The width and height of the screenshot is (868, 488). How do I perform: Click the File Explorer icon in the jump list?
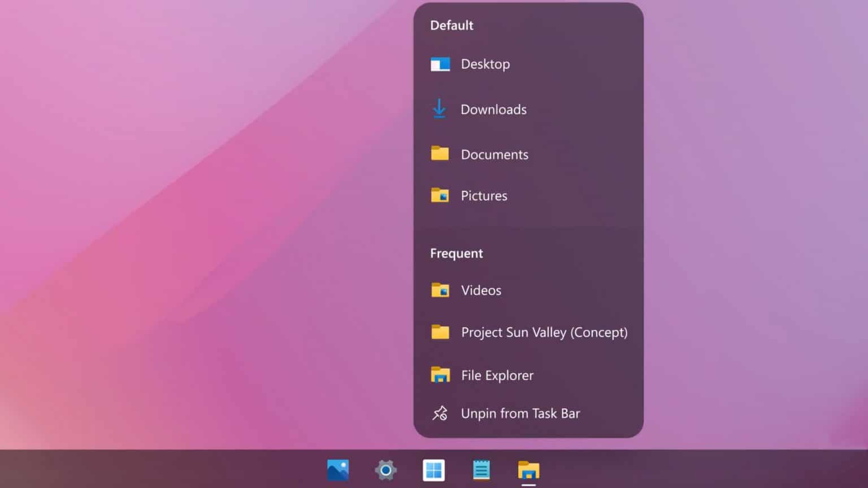click(x=441, y=374)
